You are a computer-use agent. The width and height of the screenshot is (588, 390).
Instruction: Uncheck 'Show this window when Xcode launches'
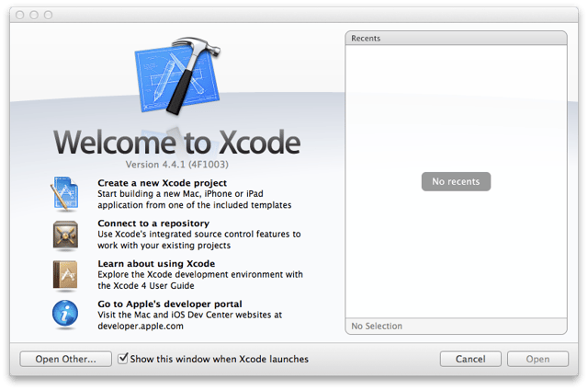point(122,359)
